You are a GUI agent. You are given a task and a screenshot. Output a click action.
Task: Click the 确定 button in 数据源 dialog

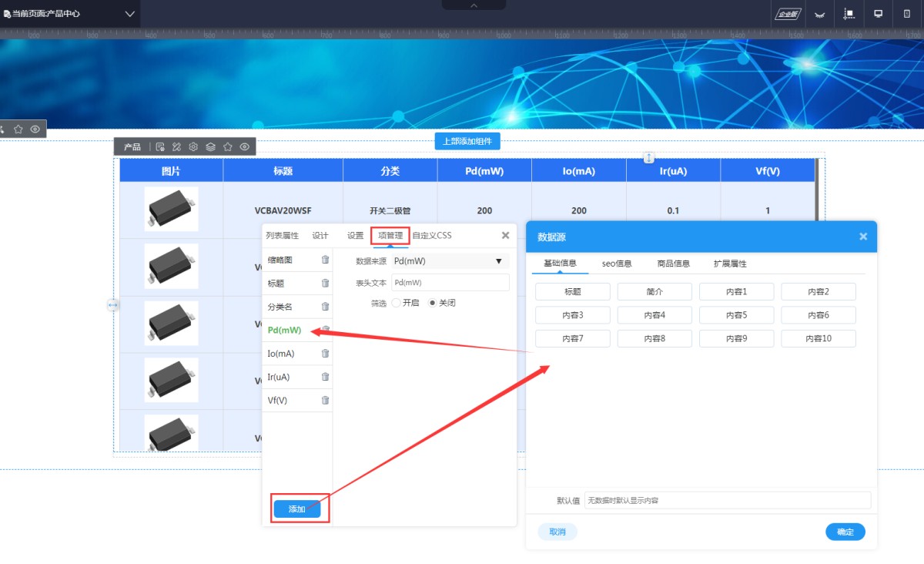(x=845, y=532)
